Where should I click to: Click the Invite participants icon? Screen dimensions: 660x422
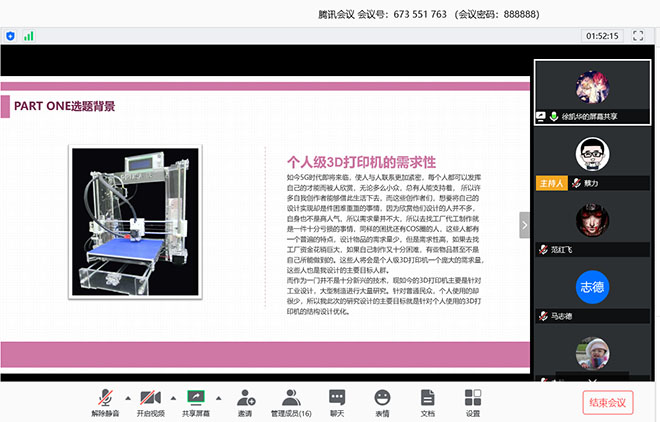pyautogui.click(x=245, y=398)
